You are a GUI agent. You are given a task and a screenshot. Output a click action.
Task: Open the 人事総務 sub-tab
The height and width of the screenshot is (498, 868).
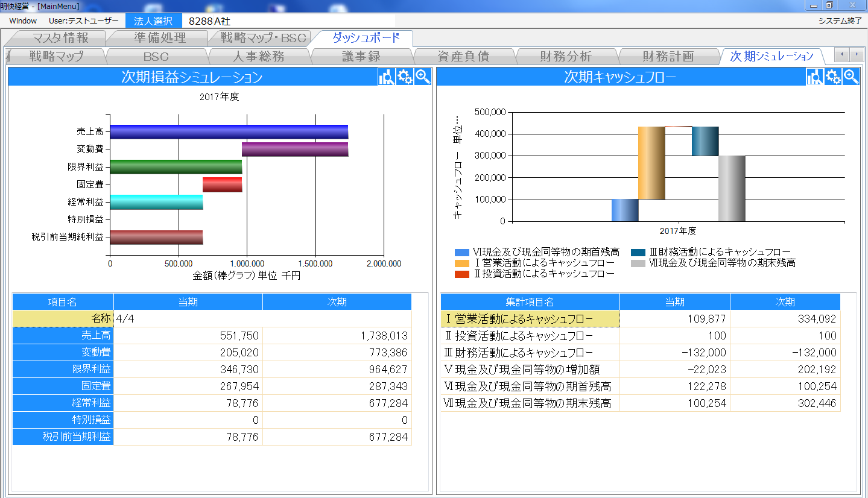click(x=258, y=57)
